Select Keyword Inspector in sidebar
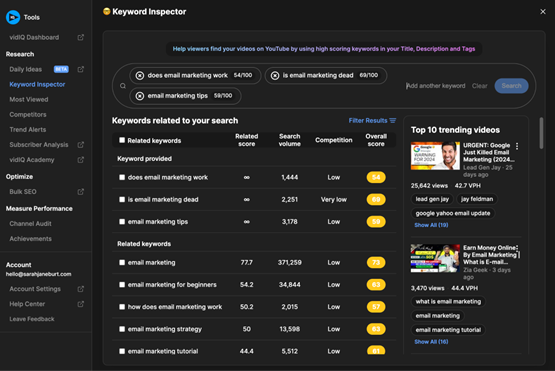 (37, 84)
